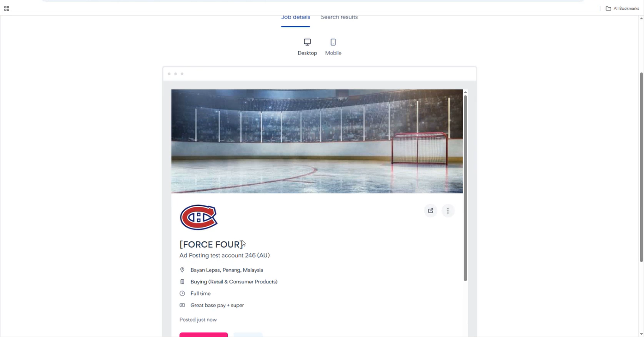Image resolution: width=644 pixels, height=337 pixels.
Task: Click the desktop monitor icon
Action: (307, 42)
